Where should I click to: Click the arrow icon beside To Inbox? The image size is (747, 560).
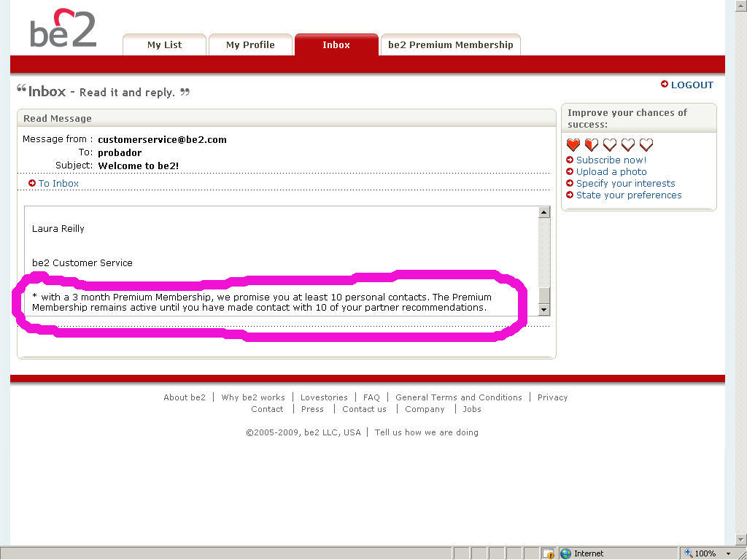tap(32, 183)
